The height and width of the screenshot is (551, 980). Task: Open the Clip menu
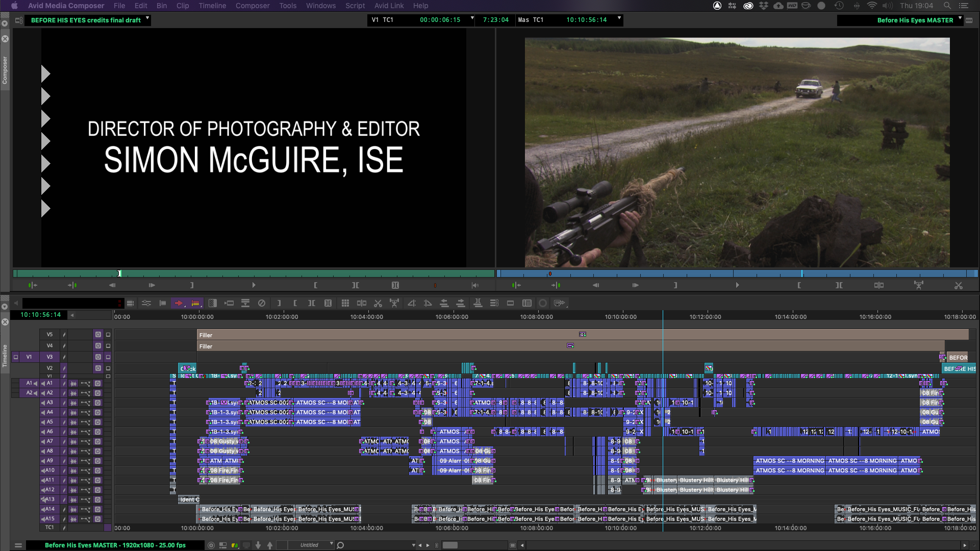click(x=182, y=6)
